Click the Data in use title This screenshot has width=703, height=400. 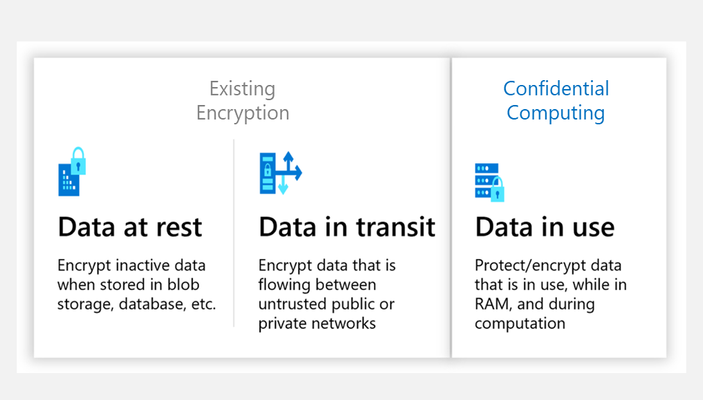coord(545,227)
